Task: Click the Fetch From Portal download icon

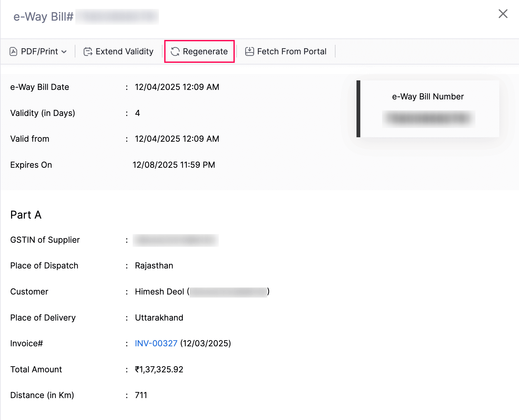Action: coord(249,51)
